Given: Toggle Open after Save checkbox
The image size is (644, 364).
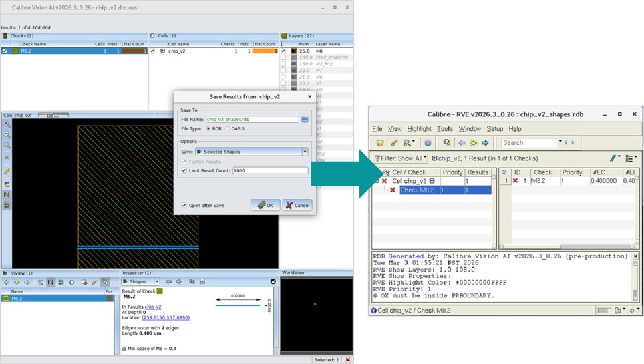Looking at the screenshot, I should tap(184, 206).
